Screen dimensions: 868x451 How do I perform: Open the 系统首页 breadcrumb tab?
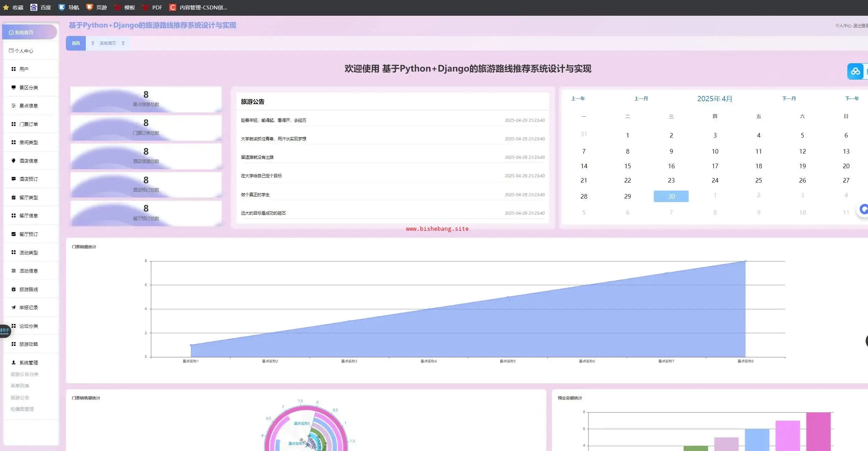tap(107, 43)
